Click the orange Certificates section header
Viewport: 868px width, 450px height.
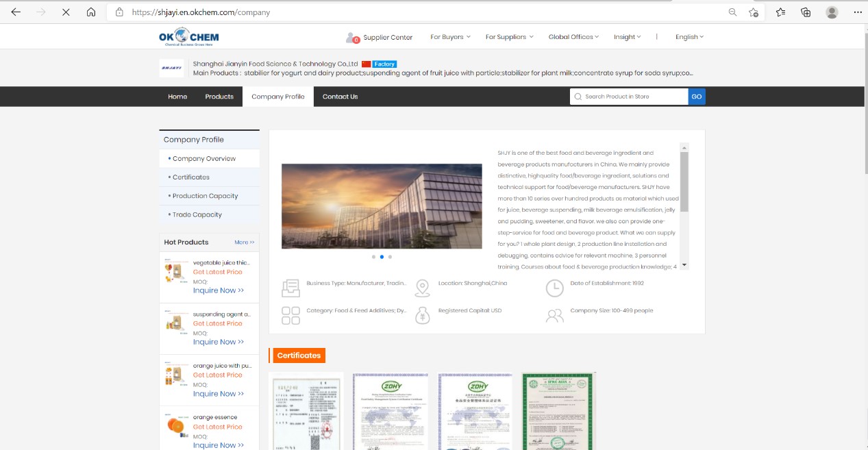click(x=299, y=355)
